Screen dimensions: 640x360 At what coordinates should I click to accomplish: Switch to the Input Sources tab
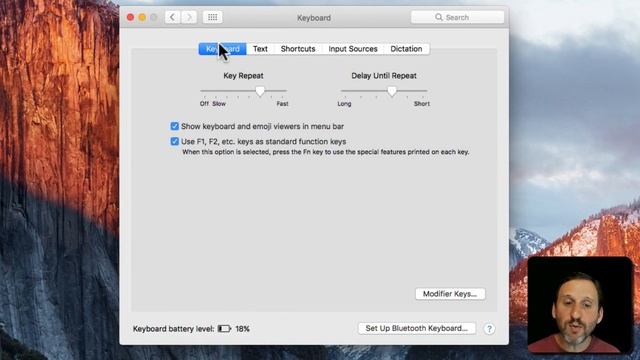[353, 49]
